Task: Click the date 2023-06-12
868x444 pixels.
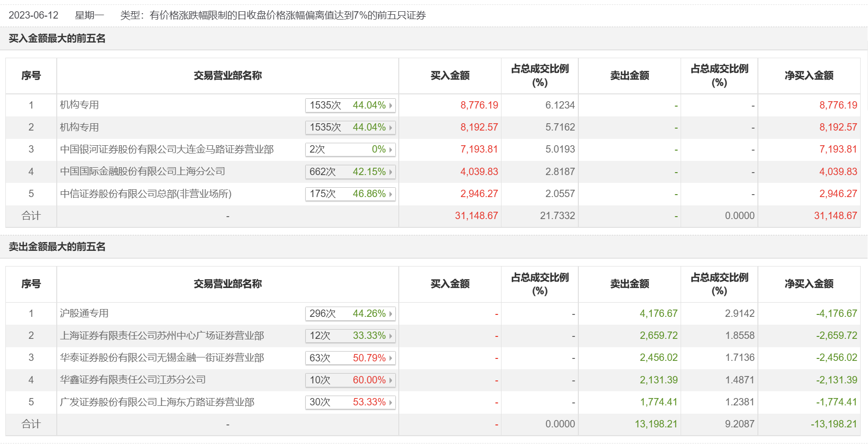Action: coord(34,15)
